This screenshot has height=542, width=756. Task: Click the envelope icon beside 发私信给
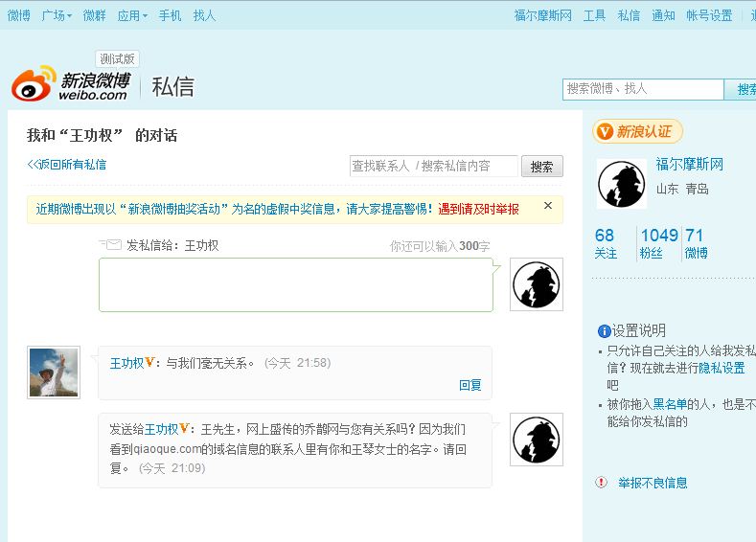click(110, 244)
